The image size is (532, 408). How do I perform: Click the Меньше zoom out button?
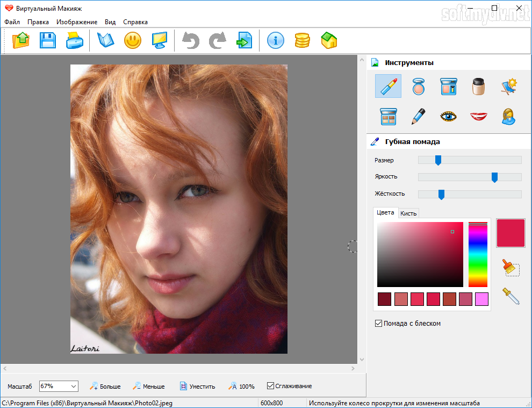[x=149, y=386]
